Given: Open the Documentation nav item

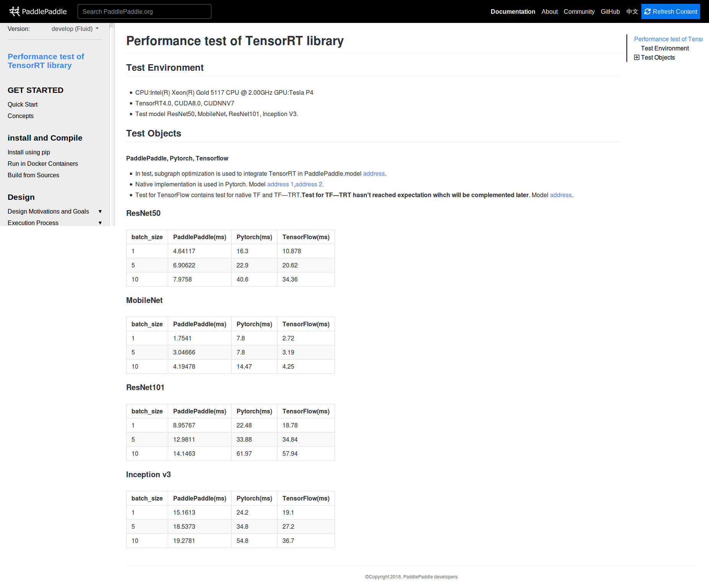Looking at the screenshot, I should point(513,11).
